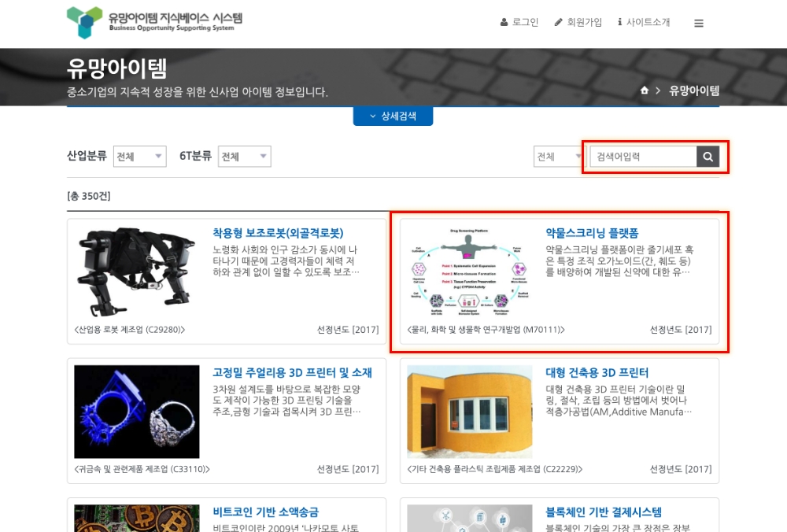
Task: Click 유망아이템 breadcrumb text
Action: coord(694,91)
